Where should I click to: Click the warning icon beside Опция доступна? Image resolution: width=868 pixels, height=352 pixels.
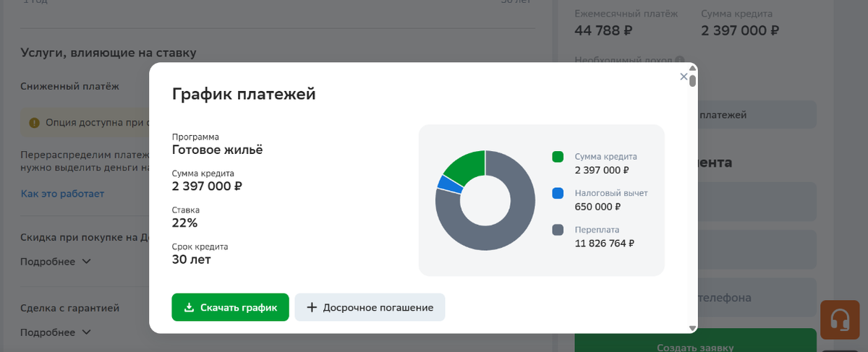(34, 123)
